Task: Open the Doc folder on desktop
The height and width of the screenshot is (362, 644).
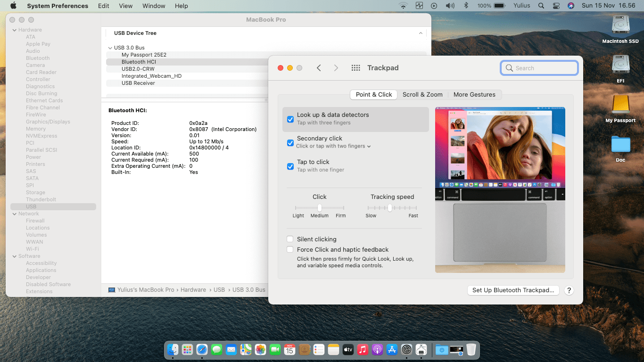Action: (x=620, y=144)
